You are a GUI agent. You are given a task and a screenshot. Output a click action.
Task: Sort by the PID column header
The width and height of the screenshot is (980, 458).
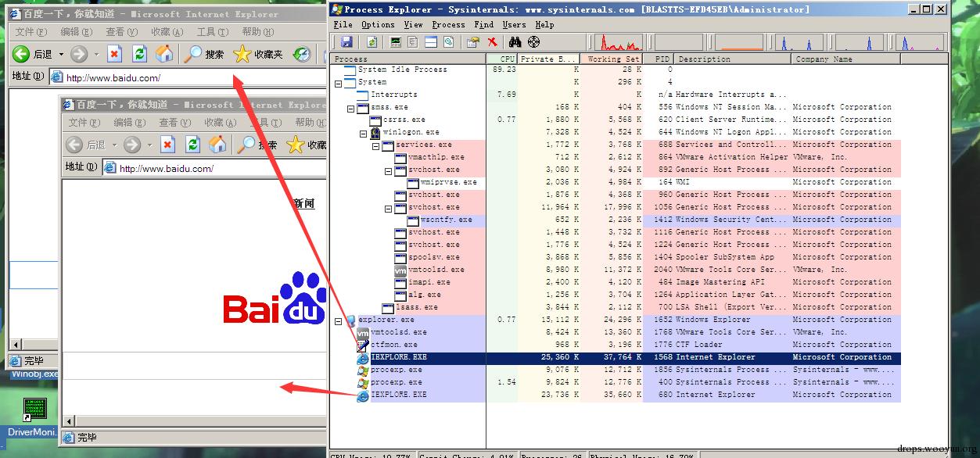pyautogui.click(x=659, y=59)
